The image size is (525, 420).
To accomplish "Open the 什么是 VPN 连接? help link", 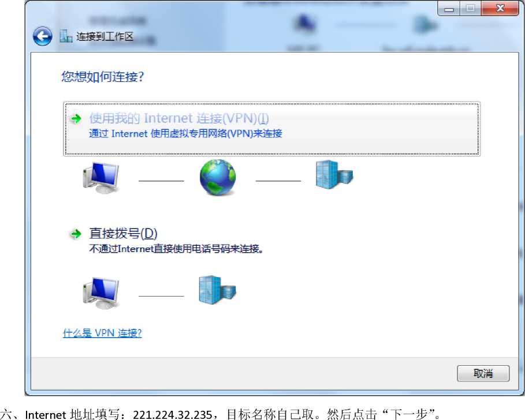I will pyautogui.click(x=102, y=333).
